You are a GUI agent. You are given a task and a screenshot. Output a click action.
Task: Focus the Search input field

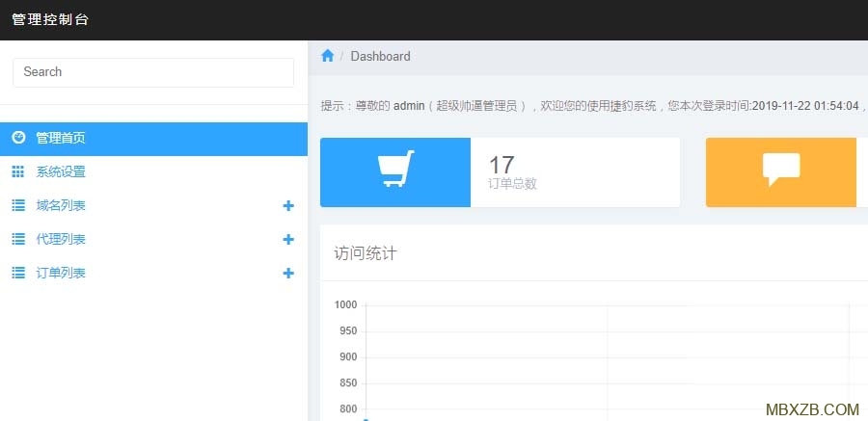pos(153,72)
